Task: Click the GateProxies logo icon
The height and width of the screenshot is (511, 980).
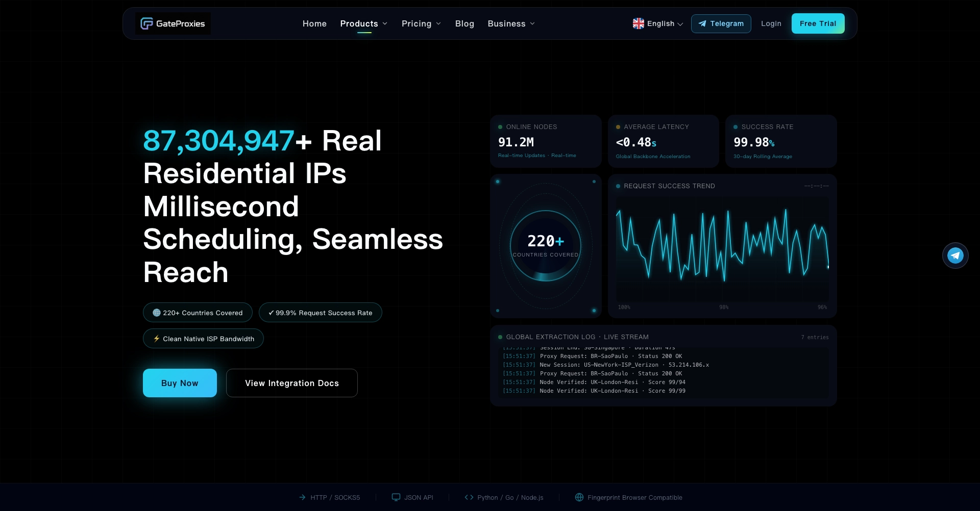Action: (x=146, y=23)
